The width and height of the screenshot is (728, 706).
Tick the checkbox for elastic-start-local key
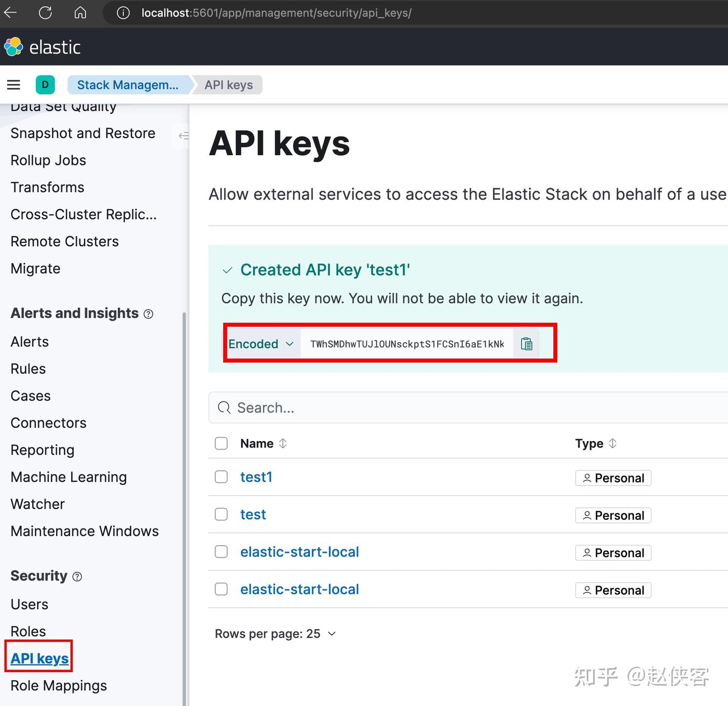(x=221, y=552)
